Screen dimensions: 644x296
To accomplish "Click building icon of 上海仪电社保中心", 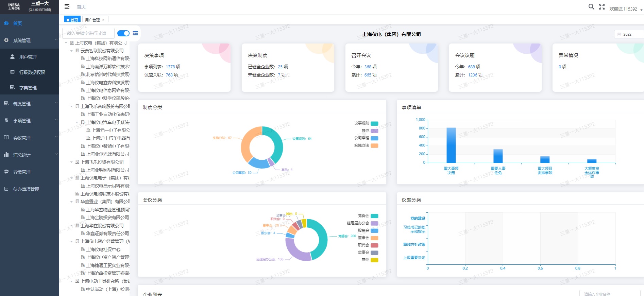I will click(83, 249).
